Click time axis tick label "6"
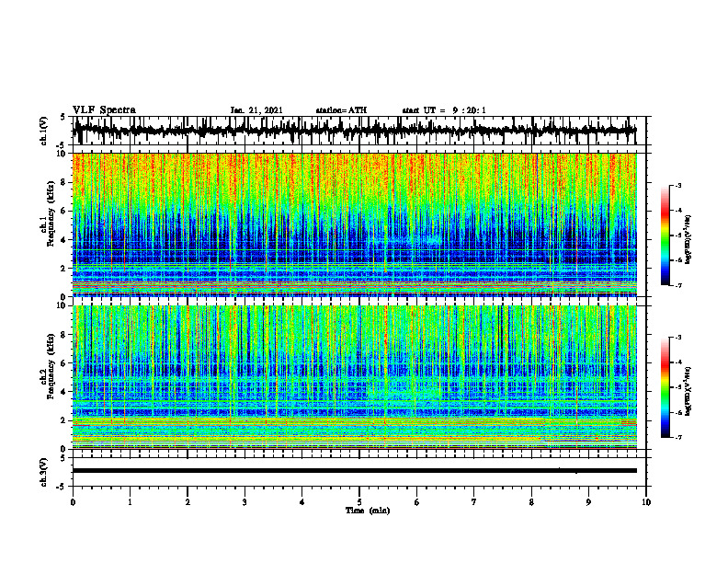 [x=417, y=502]
